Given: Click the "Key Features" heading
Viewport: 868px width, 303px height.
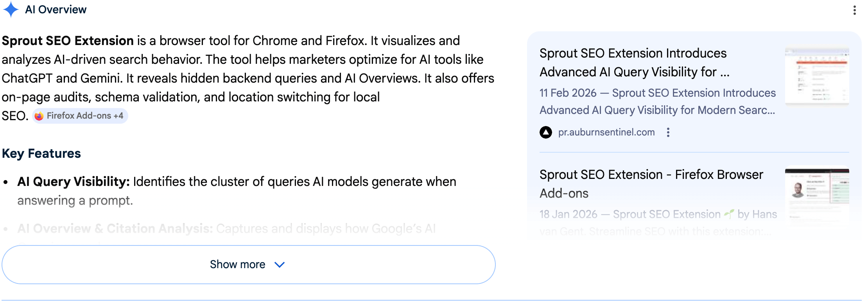Looking at the screenshot, I should pos(41,153).
